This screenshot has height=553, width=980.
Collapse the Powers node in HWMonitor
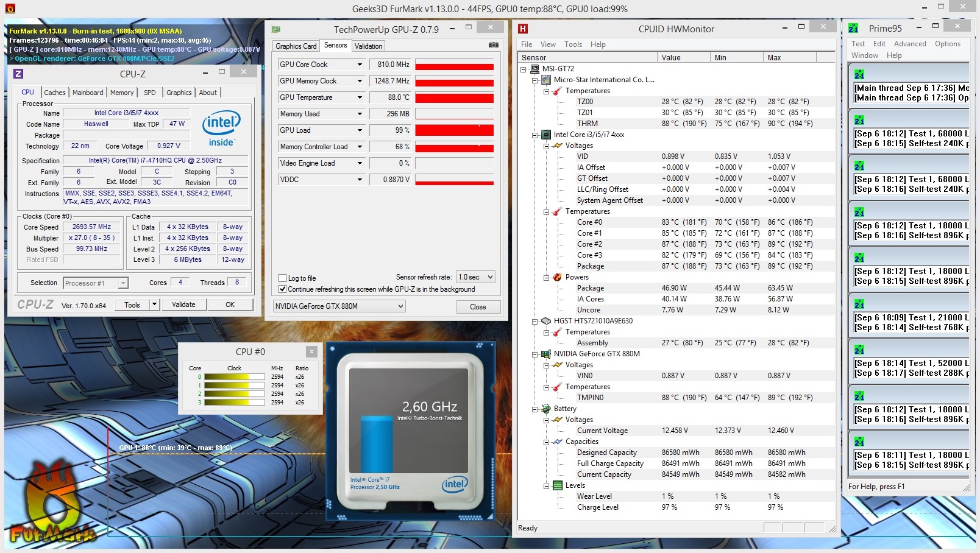(546, 277)
